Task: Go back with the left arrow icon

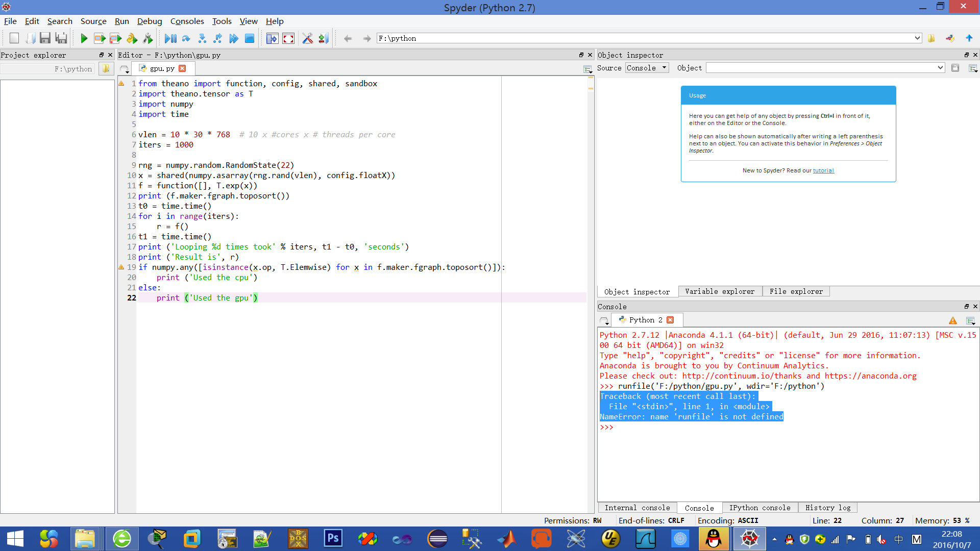Action: tap(348, 38)
